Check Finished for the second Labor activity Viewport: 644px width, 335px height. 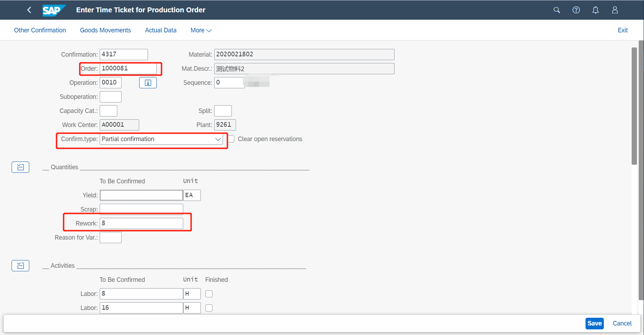coord(209,308)
